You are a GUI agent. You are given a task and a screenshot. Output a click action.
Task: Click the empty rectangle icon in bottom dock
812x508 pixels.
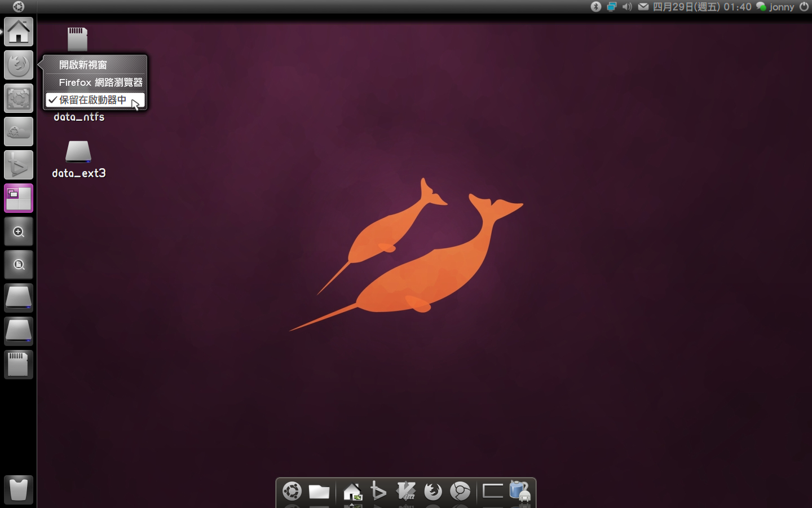pos(492,491)
